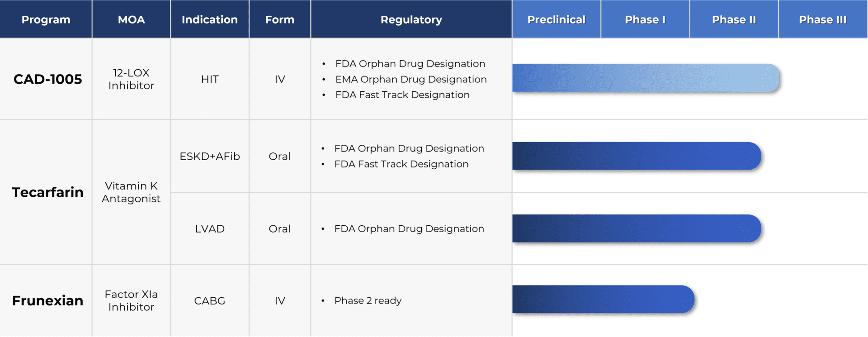This screenshot has height=337, width=868.
Task: Select the LVAD development progress bar
Action: 636,228
